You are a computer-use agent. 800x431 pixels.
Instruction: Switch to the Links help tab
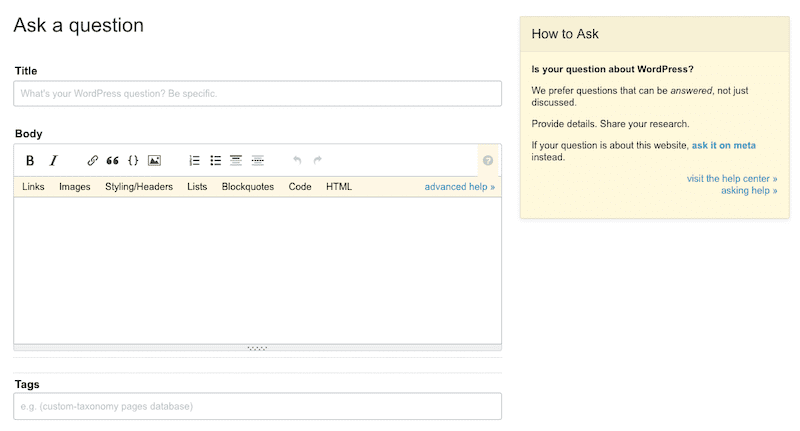point(33,187)
